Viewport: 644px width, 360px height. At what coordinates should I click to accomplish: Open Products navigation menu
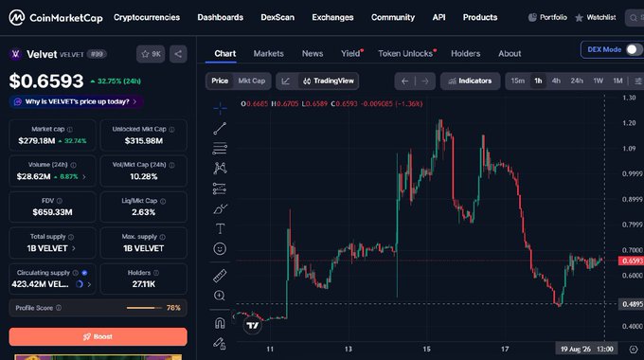[x=480, y=18]
